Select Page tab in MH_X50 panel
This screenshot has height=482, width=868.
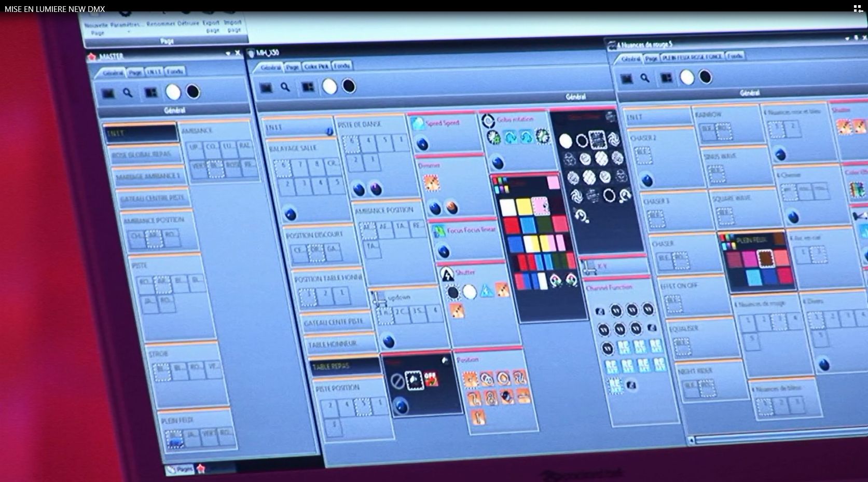pos(292,67)
